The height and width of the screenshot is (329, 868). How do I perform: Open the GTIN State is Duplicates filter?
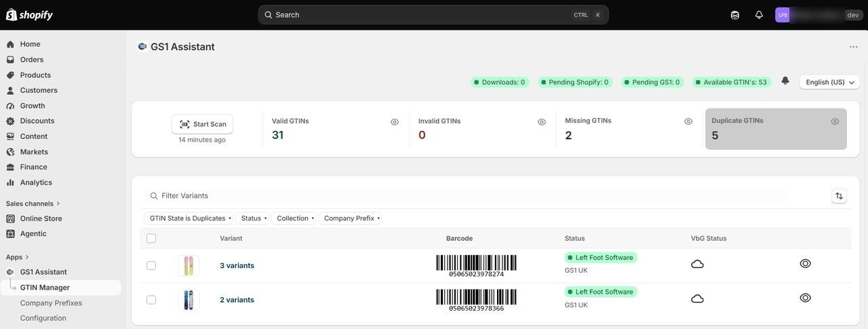(189, 218)
